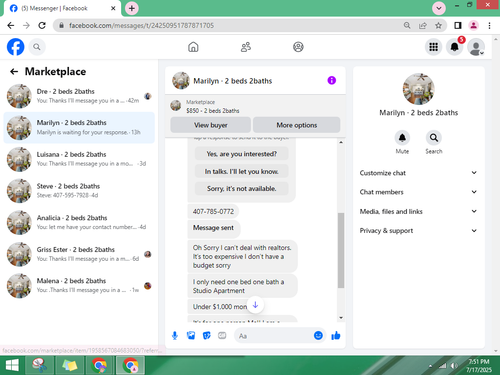
Task: Go to the Home feed icon
Action: tap(193, 47)
